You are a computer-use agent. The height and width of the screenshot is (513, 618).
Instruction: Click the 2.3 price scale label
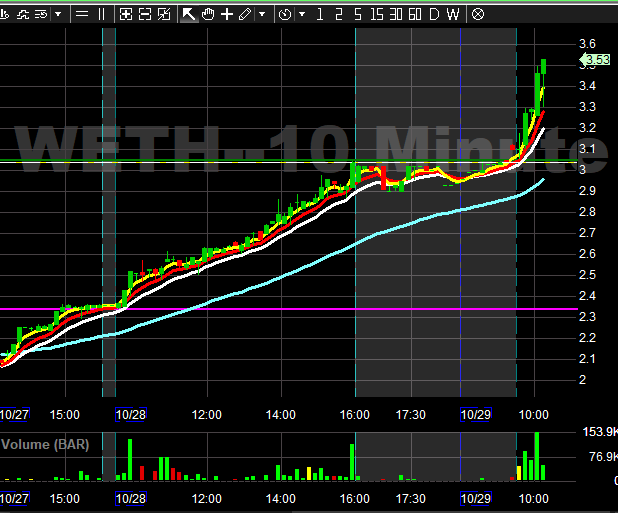(587, 317)
